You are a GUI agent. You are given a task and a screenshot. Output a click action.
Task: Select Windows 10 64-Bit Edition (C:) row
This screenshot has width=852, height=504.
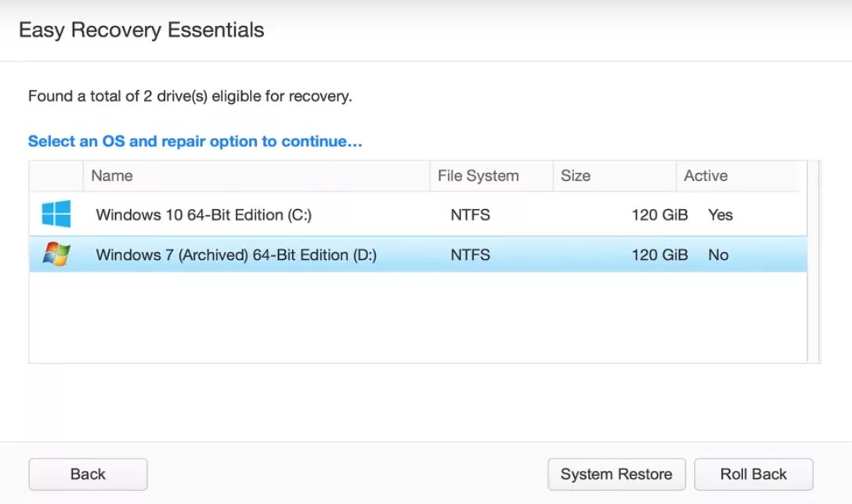[204, 214]
